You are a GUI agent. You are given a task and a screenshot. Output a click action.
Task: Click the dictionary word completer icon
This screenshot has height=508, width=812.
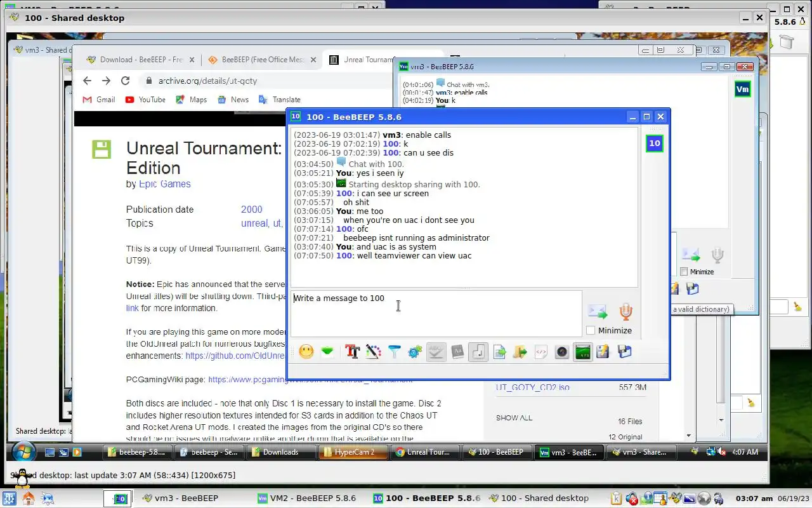(x=457, y=351)
